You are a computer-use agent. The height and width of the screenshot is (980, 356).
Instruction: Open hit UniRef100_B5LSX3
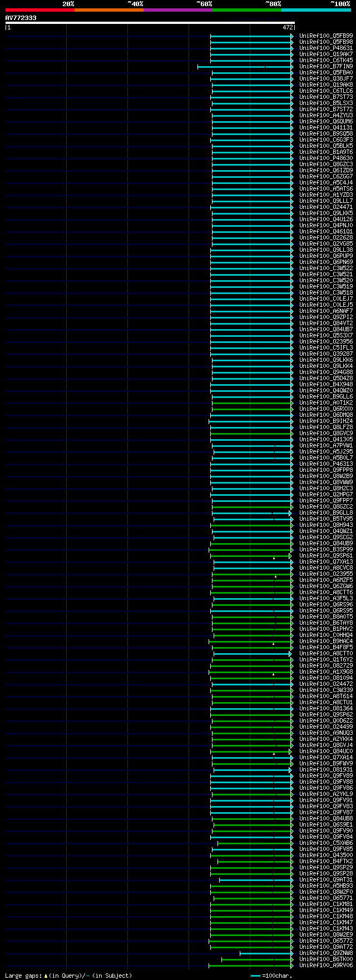[326, 103]
